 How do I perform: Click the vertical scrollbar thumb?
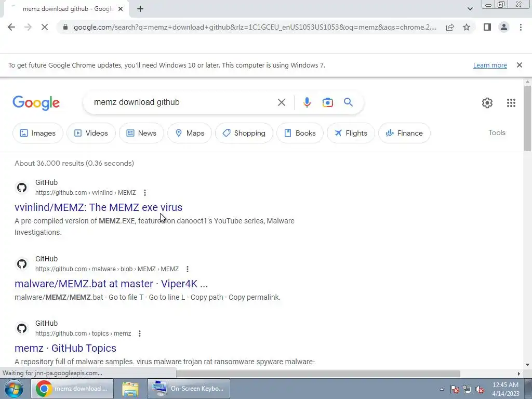tap(528, 118)
